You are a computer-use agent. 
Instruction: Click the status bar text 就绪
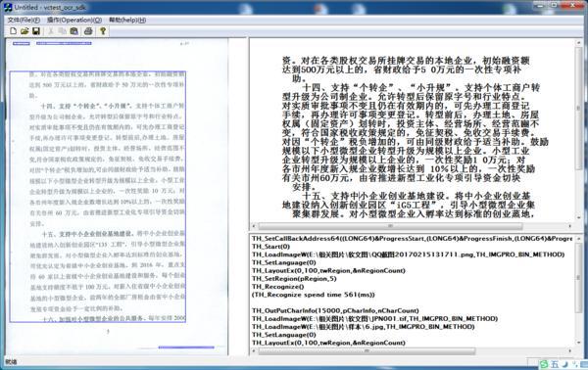pyautogui.click(x=11, y=362)
